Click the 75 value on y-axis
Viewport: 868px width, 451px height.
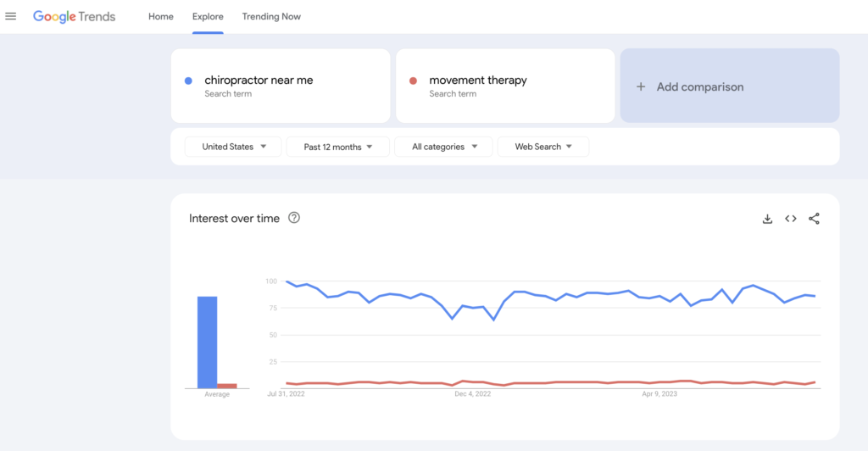(272, 309)
